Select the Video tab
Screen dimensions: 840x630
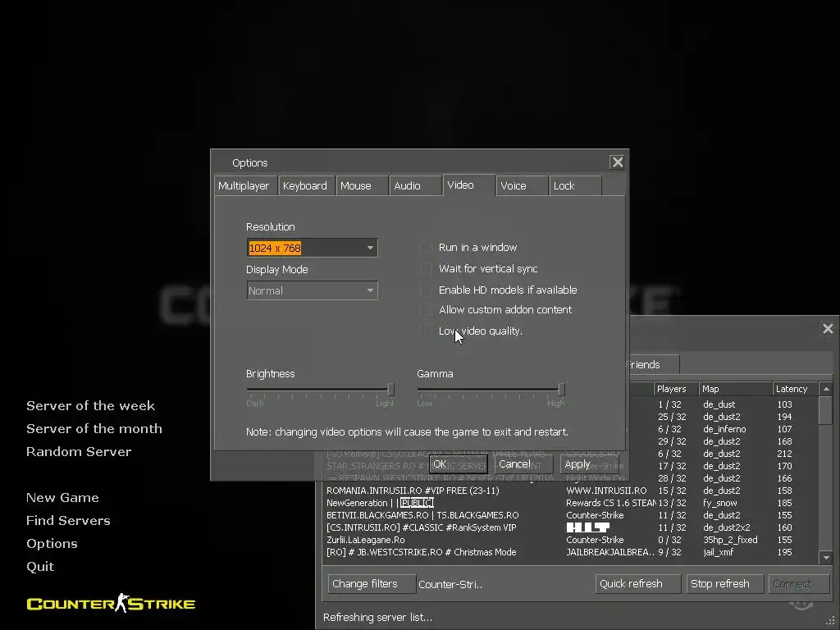tap(468, 185)
